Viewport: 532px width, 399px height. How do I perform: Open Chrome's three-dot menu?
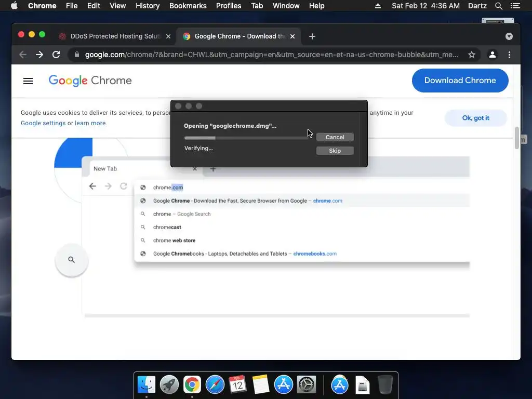click(509, 55)
